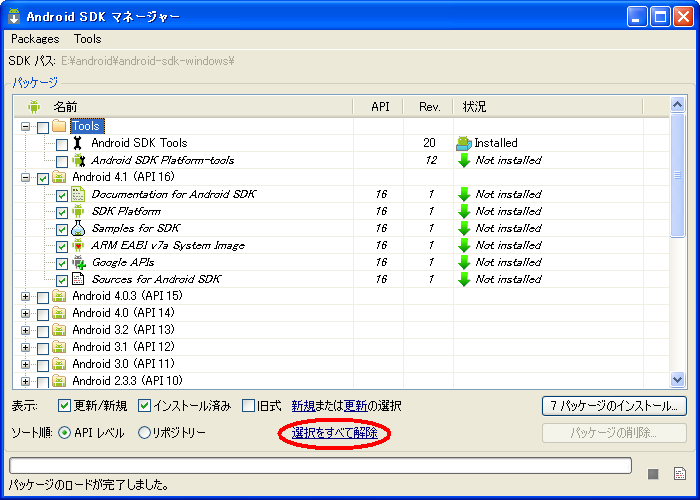The width and height of the screenshot is (700, 500).
Task: Click the ARM EABI v7a System Image icon
Action: 78,245
